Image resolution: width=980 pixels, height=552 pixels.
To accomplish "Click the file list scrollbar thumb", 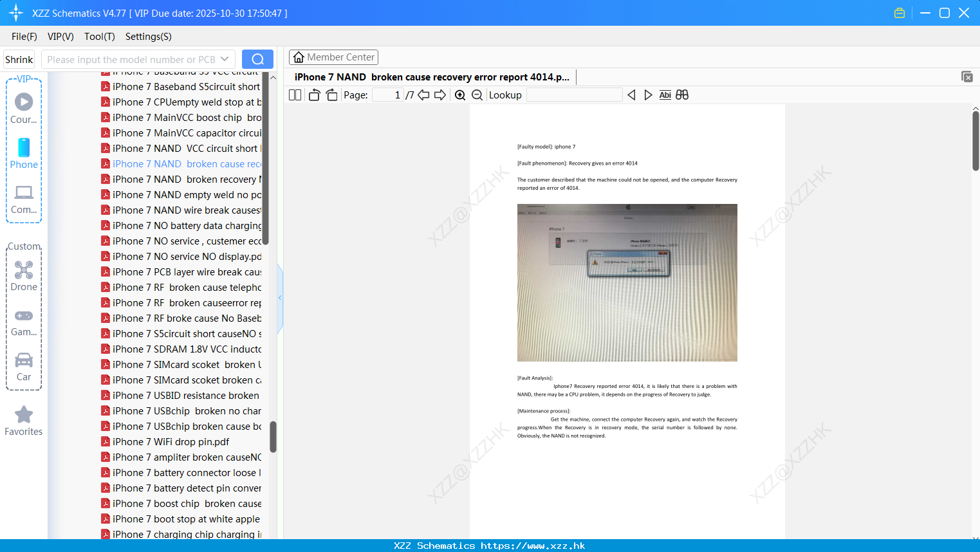I will click(x=273, y=437).
